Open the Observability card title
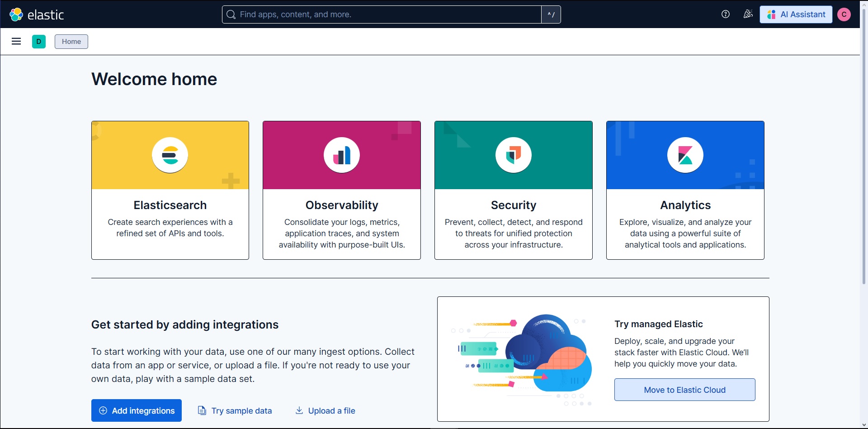The image size is (868, 429). pos(342,205)
